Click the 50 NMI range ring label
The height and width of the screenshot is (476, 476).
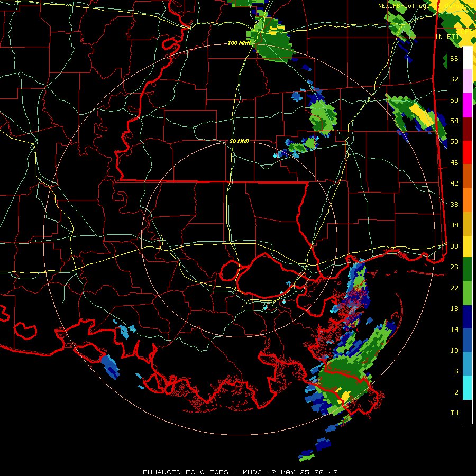pyautogui.click(x=239, y=141)
